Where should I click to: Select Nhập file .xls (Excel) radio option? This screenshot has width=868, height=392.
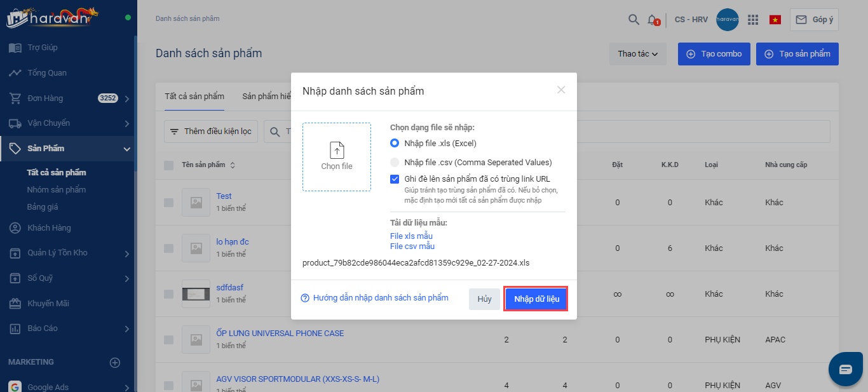tap(395, 143)
